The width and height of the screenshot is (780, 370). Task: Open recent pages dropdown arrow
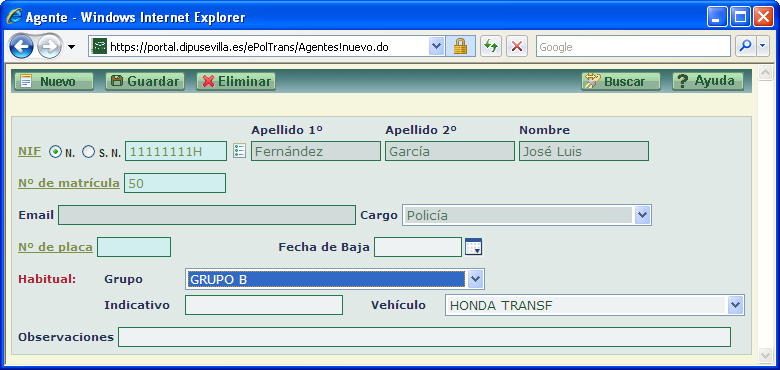click(x=71, y=47)
